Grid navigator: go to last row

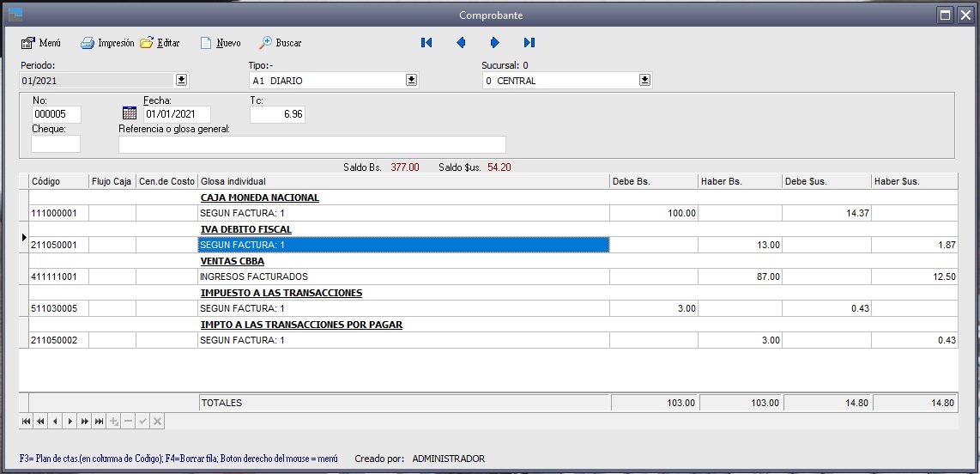[99, 422]
